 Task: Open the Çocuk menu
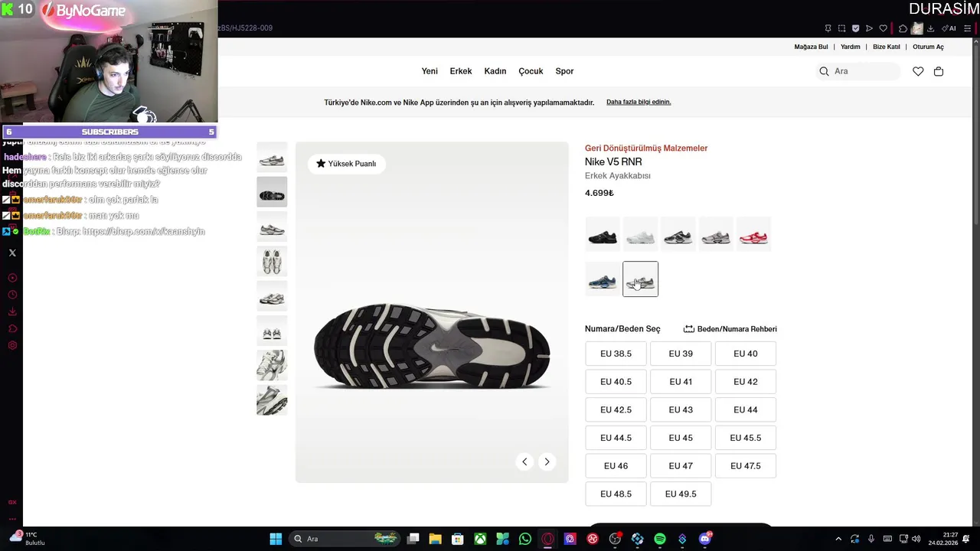pyautogui.click(x=531, y=71)
